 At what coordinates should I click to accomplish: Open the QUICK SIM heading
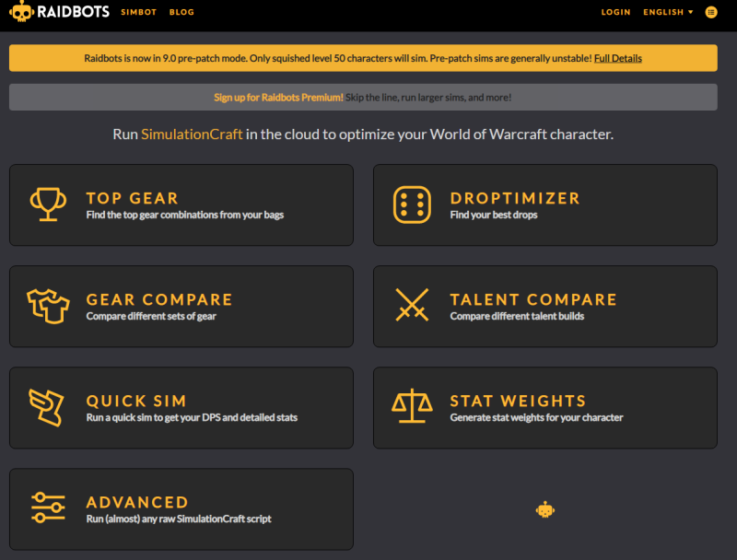136,402
